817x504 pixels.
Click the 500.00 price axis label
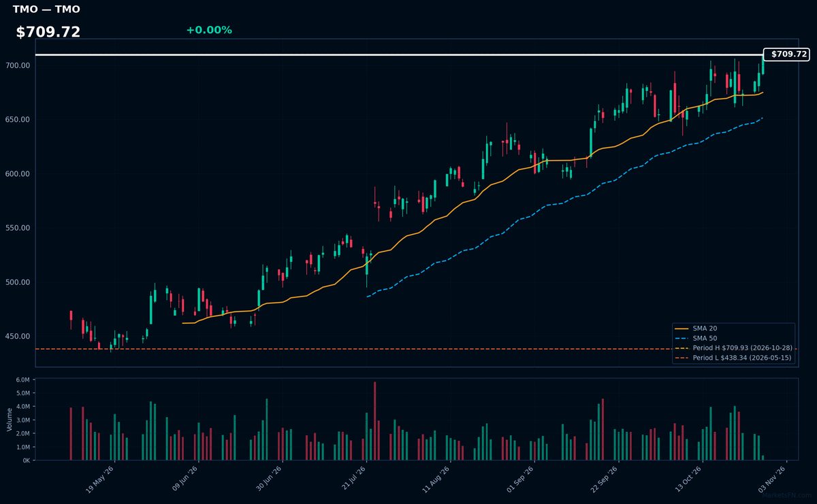(x=18, y=282)
